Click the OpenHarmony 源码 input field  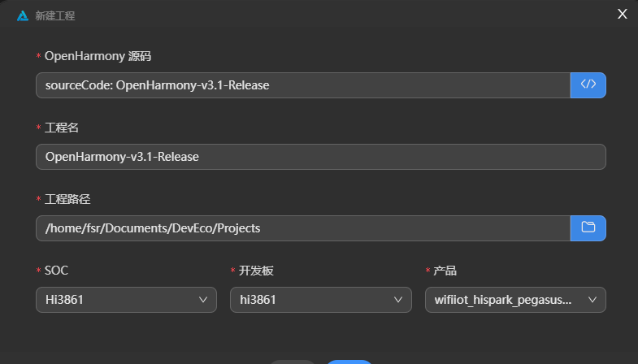point(303,85)
